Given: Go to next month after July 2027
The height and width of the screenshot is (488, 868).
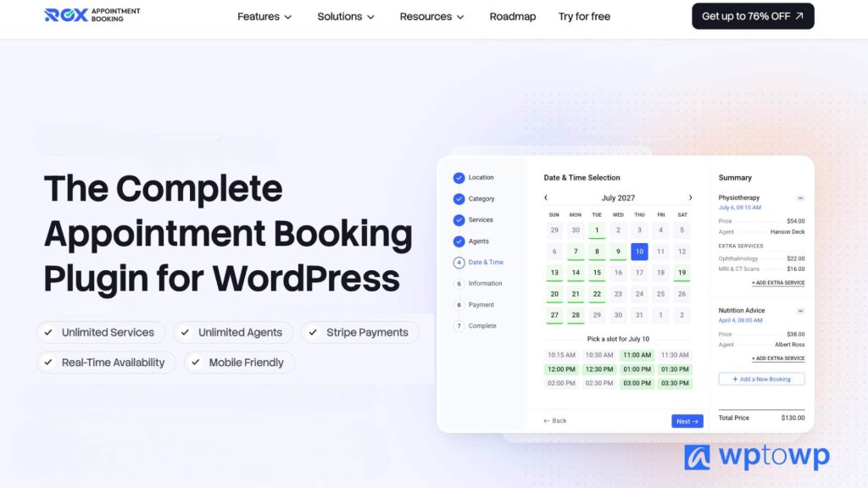Looking at the screenshot, I should [690, 197].
